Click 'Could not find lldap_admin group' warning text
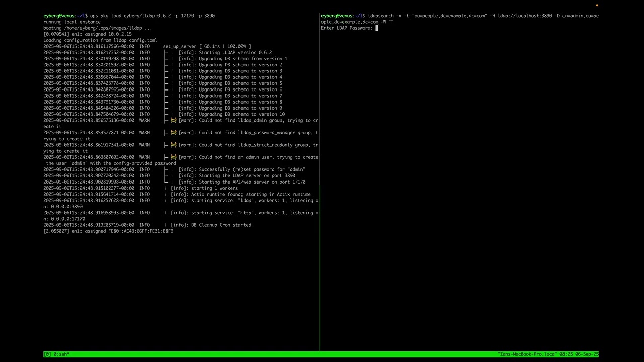The height and width of the screenshot is (362, 644). click(240, 121)
